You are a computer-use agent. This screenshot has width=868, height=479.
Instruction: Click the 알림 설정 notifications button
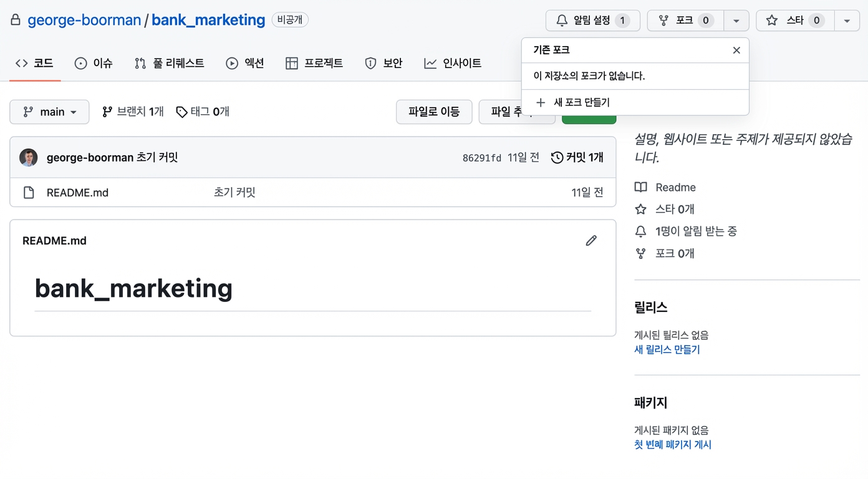tap(593, 21)
